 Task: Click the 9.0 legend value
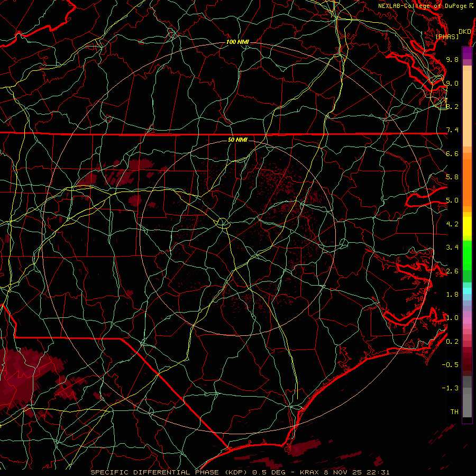pyautogui.click(x=452, y=83)
